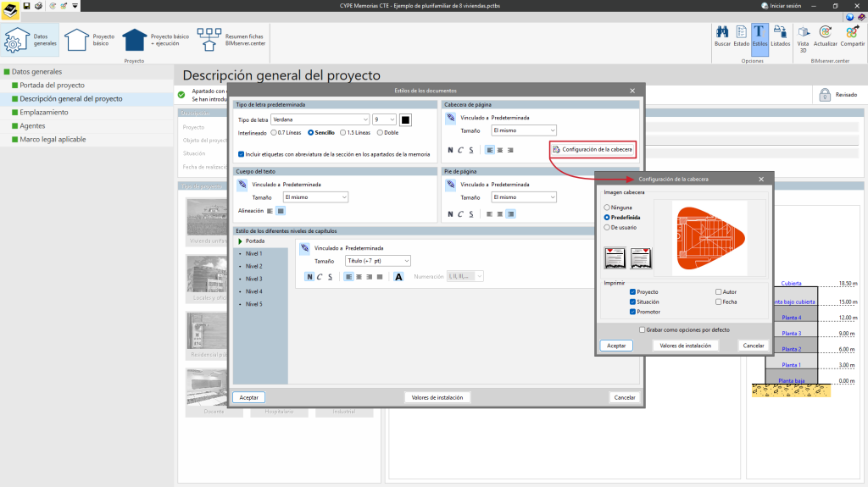Click the Vinculado link icon in Cuerpo del texto
The width and height of the screenshot is (868, 487).
242,185
